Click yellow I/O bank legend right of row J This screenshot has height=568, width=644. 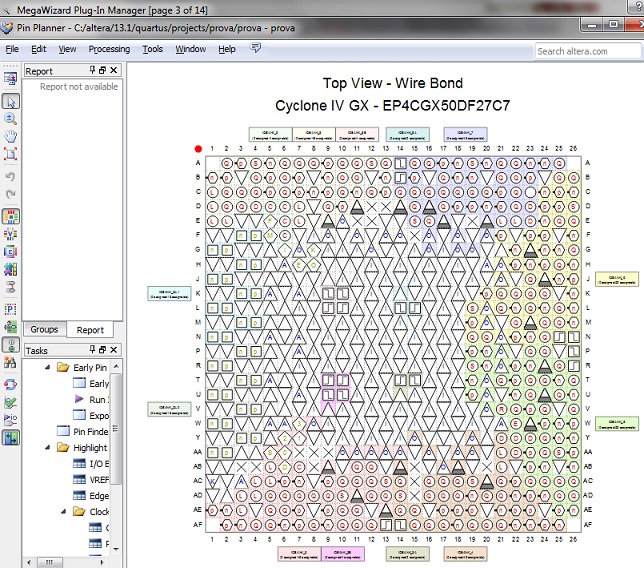pos(617,279)
